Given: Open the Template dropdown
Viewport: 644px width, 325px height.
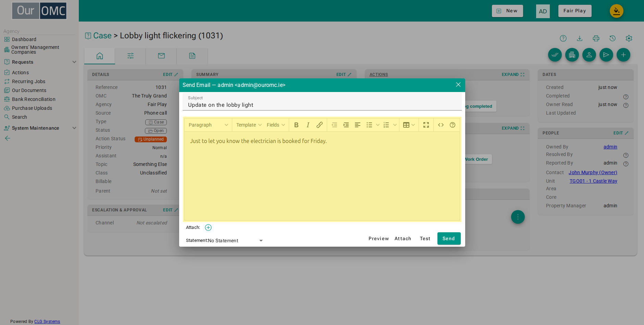Looking at the screenshot, I should (249, 125).
